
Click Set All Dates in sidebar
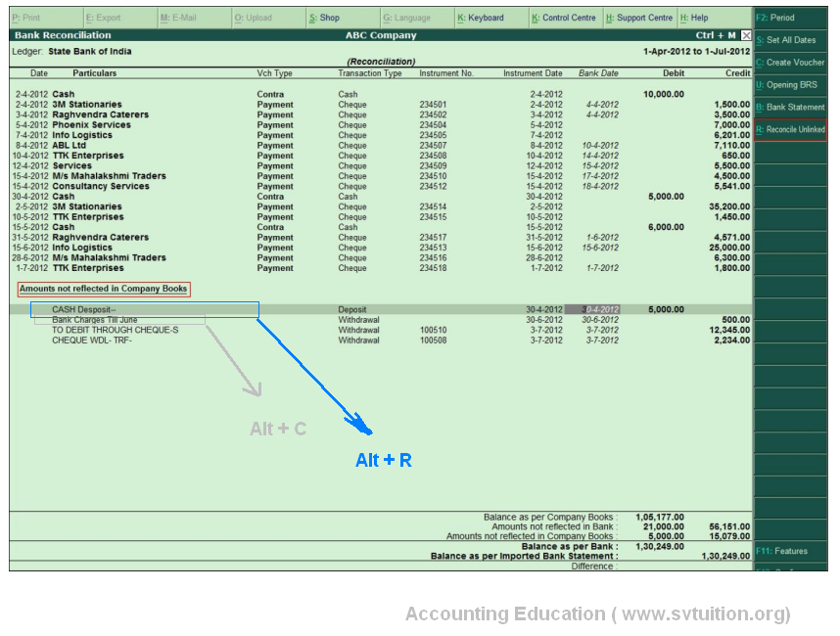pos(790,40)
